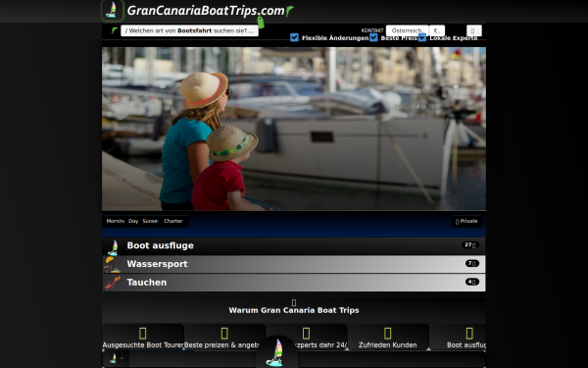Click the KONTAKT link
588x368 pixels.
coord(372,30)
